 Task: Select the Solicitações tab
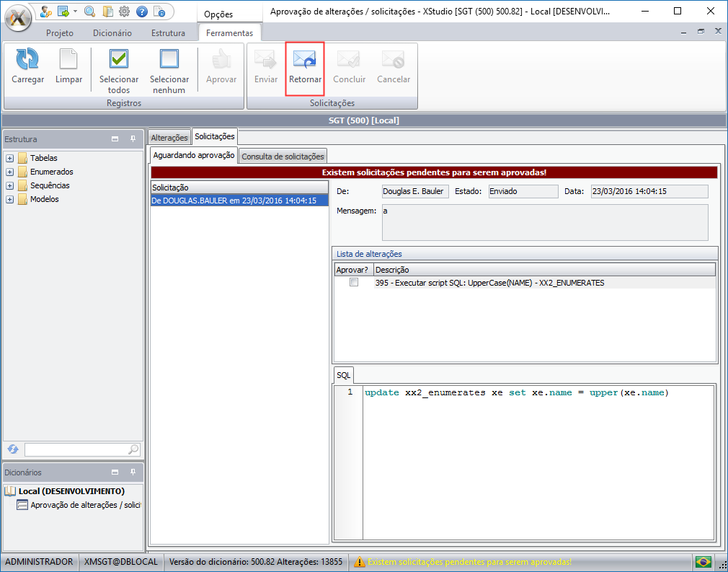(x=215, y=136)
